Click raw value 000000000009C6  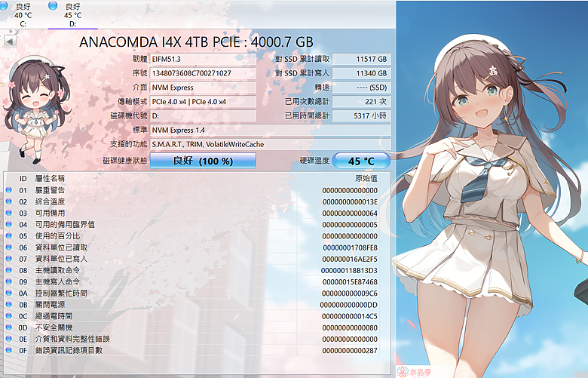pos(350,293)
